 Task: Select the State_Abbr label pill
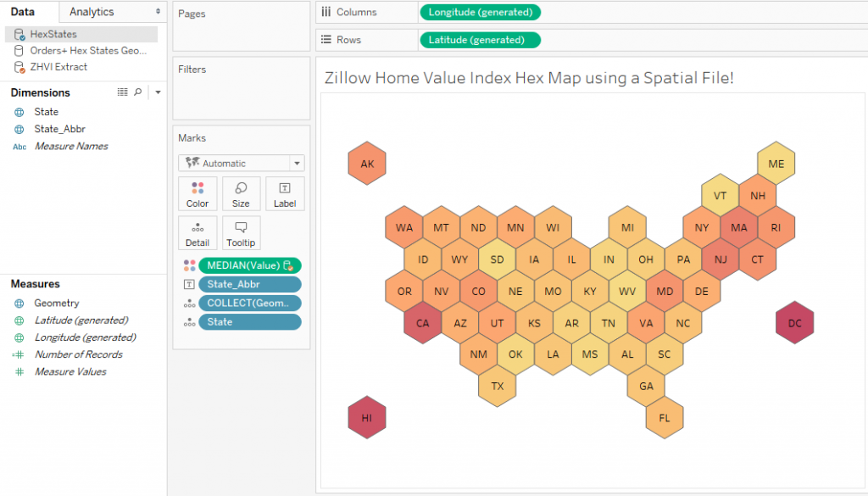point(249,284)
